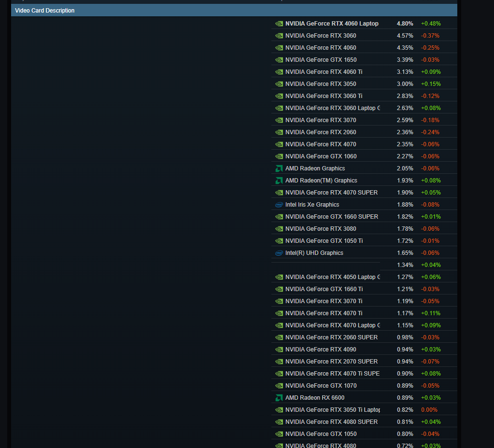Viewport: 494px width, 448px height.
Task: Click the 0.80% share value
Action: (405, 434)
